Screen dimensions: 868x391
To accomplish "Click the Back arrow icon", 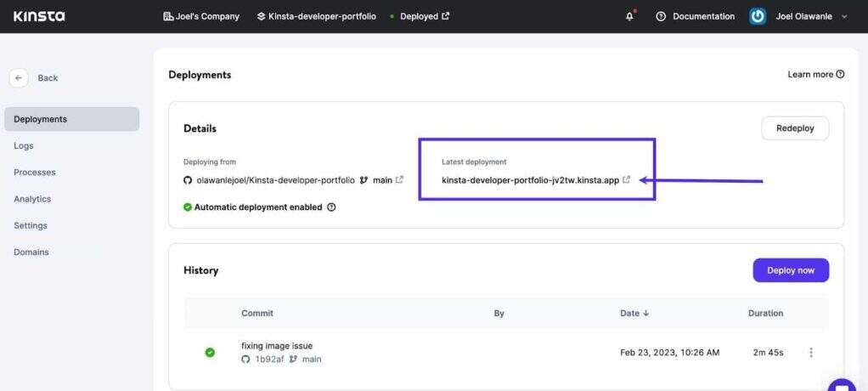I will click(x=19, y=78).
